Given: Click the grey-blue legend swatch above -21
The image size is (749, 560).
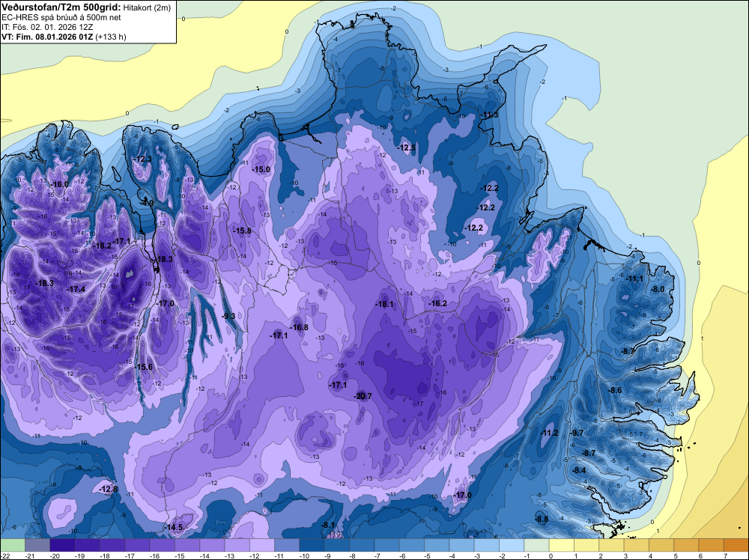Looking at the screenshot, I should coord(37,545).
